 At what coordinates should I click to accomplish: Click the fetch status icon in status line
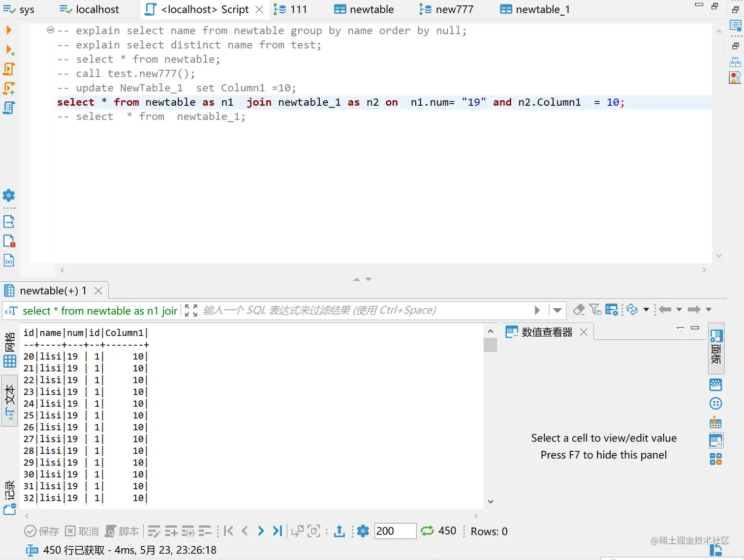click(32, 550)
